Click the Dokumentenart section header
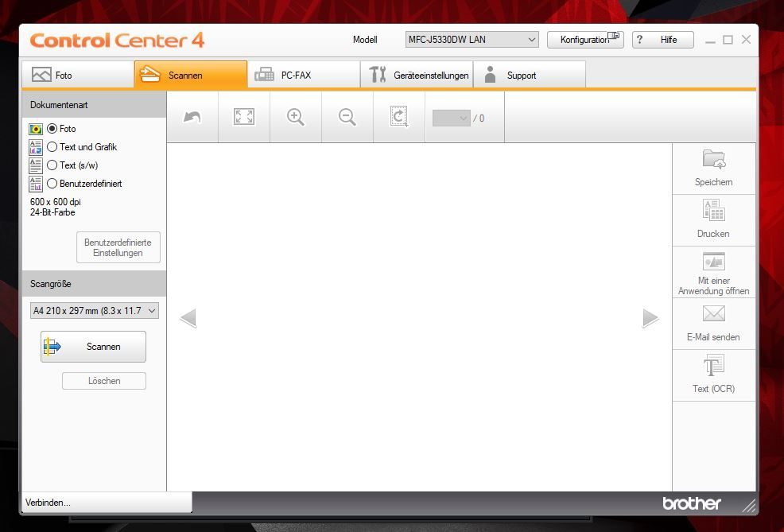Image resolution: width=784 pixels, height=532 pixels. [94, 105]
